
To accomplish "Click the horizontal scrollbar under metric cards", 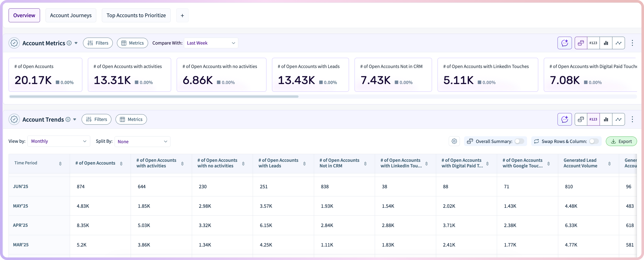I will click(154, 97).
